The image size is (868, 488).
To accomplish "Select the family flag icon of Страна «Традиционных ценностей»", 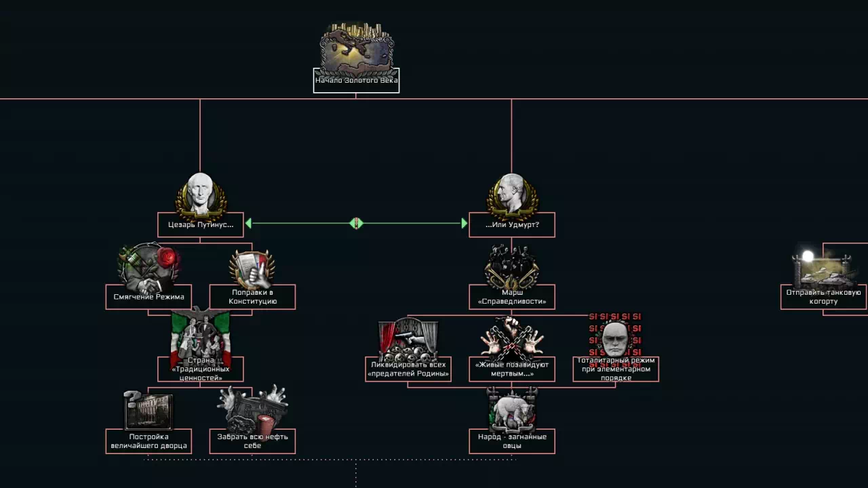I will point(201,337).
